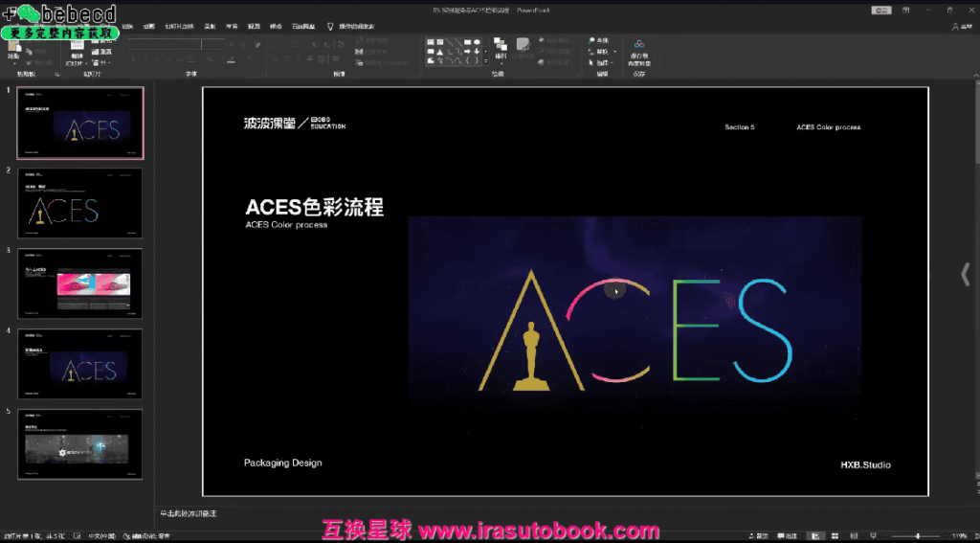Collapse the ribbon with the chevron
The width and height of the screenshot is (980, 543).
(975, 75)
